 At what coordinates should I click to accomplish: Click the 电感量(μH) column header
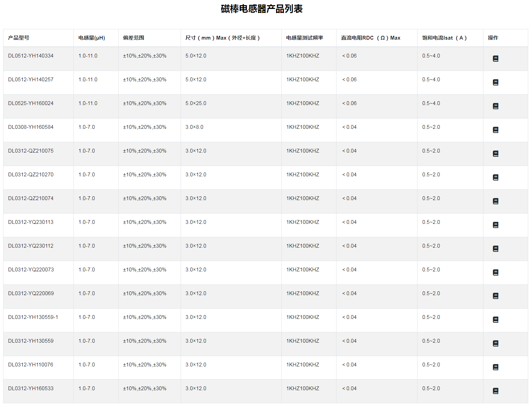click(x=91, y=38)
